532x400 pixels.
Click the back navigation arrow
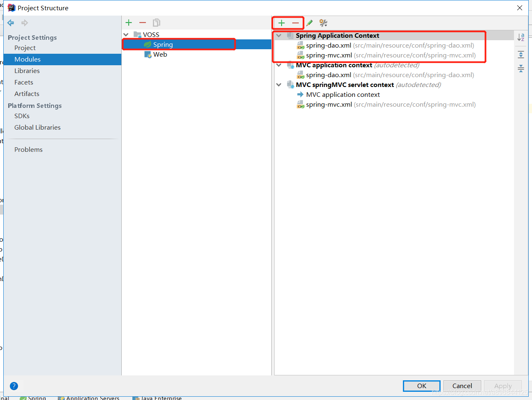11,23
